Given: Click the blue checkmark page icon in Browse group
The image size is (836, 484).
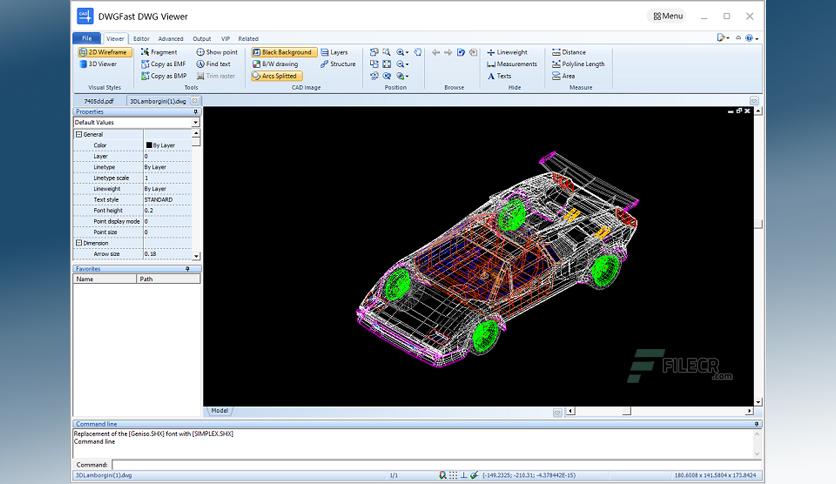Looking at the screenshot, I should (x=461, y=52).
